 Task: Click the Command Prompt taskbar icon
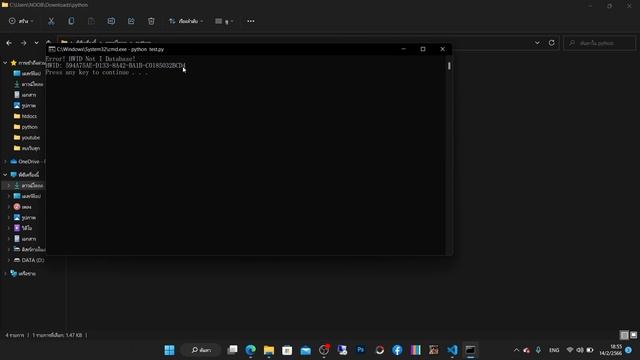[x=471, y=350]
